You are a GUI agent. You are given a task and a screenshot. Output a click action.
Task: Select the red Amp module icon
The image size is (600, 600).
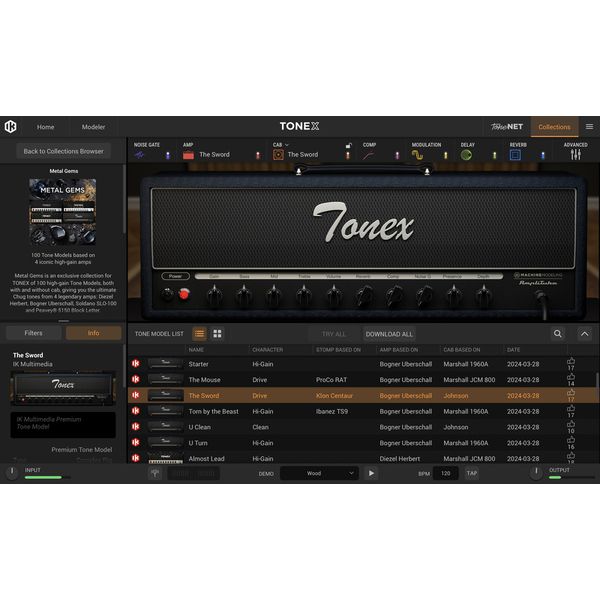click(x=188, y=155)
